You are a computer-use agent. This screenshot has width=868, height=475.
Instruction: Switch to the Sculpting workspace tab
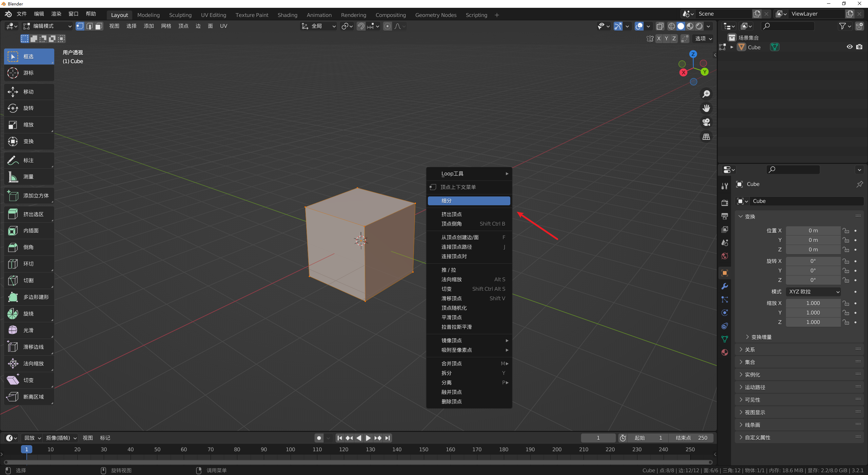[x=180, y=15]
